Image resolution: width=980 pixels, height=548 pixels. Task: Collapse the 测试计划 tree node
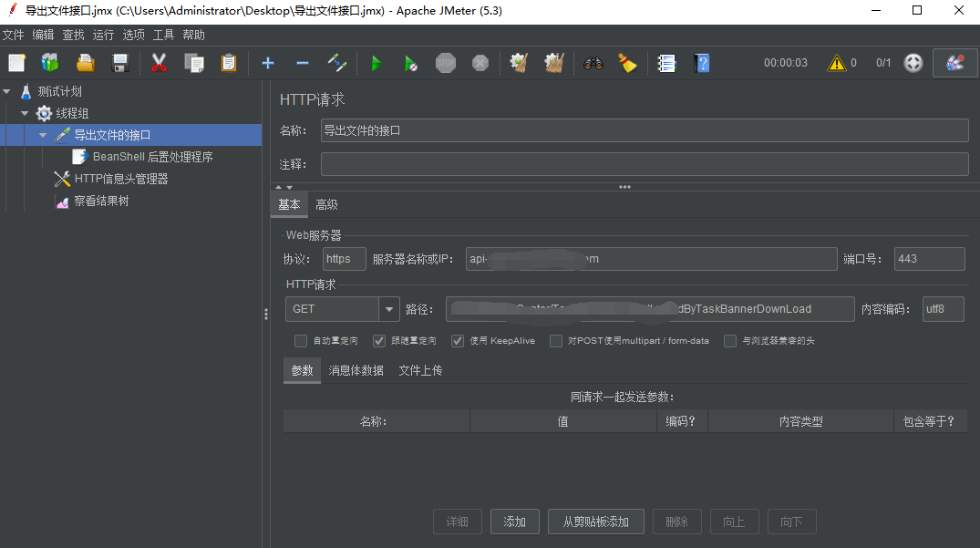[7, 91]
